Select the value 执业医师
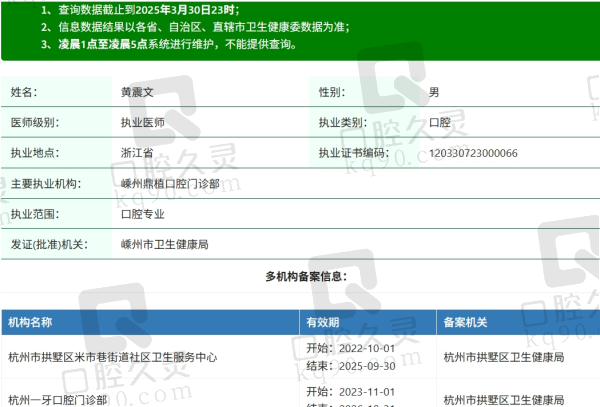Image resolution: width=600 pixels, height=407 pixels. pos(143,122)
